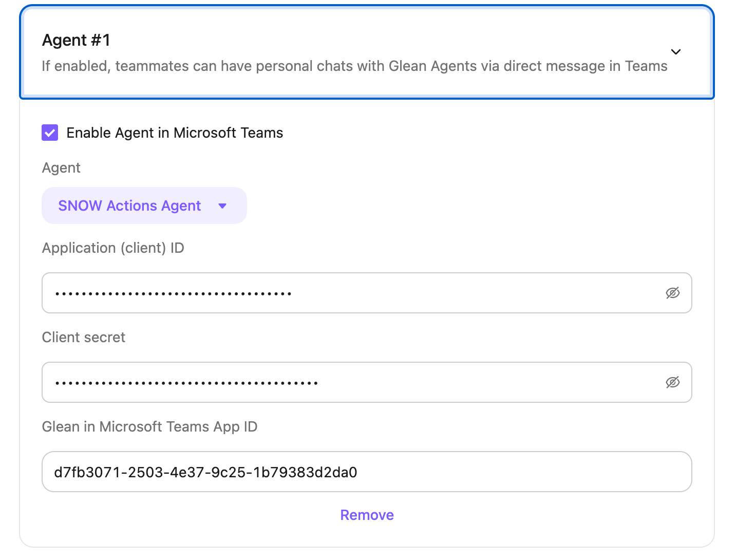Click the Agent #1 description about personal chats

354,66
